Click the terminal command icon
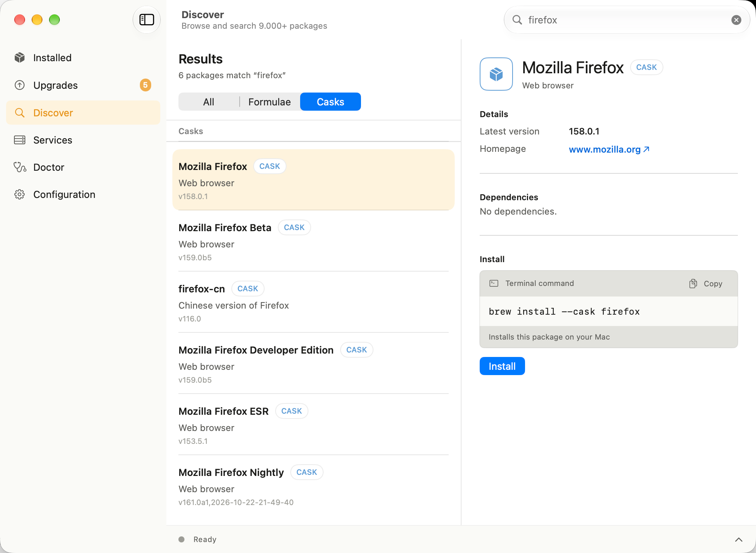Viewport: 756px width, 553px height. click(494, 283)
